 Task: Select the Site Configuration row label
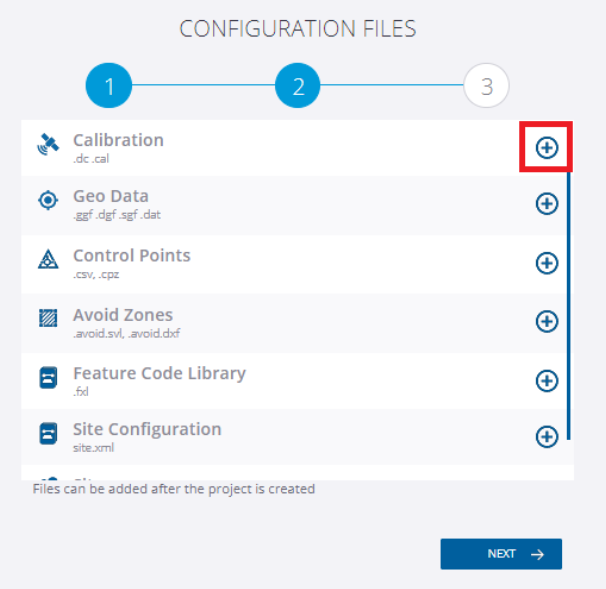147,429
